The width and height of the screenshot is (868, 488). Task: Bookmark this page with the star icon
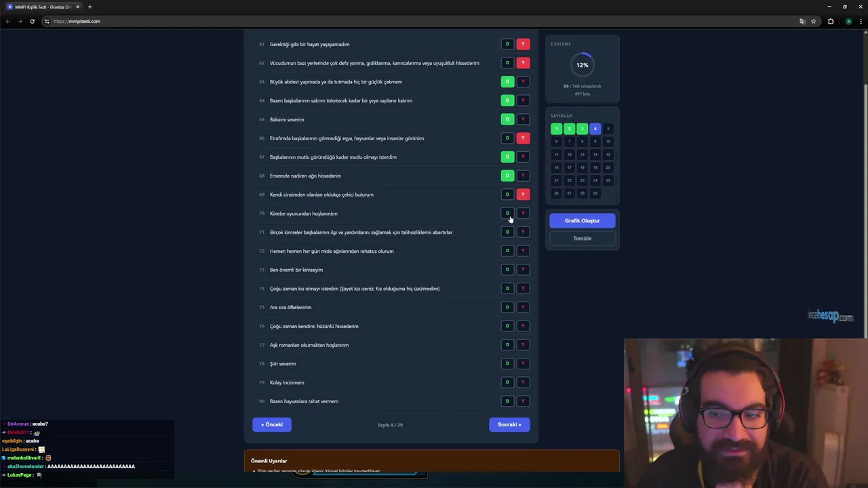(813, 21)
